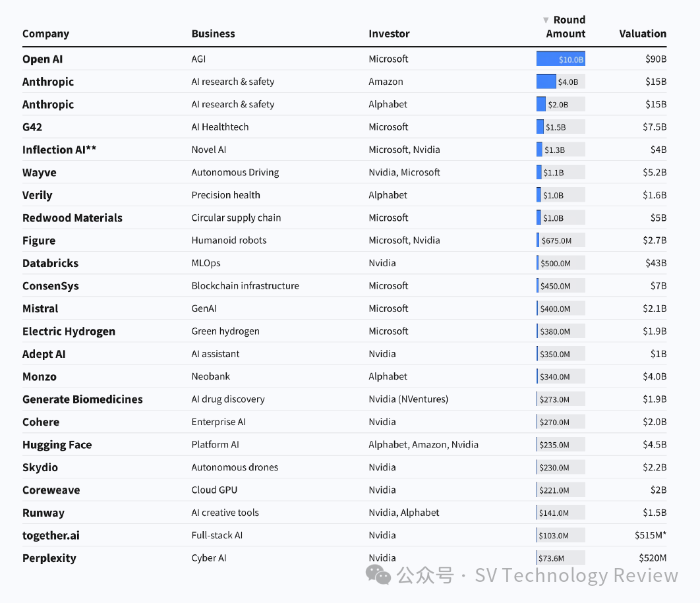The width and height of the screenshot is (700, 603).
Task: Select the Coreweave company name
Action: click(51, 490)
